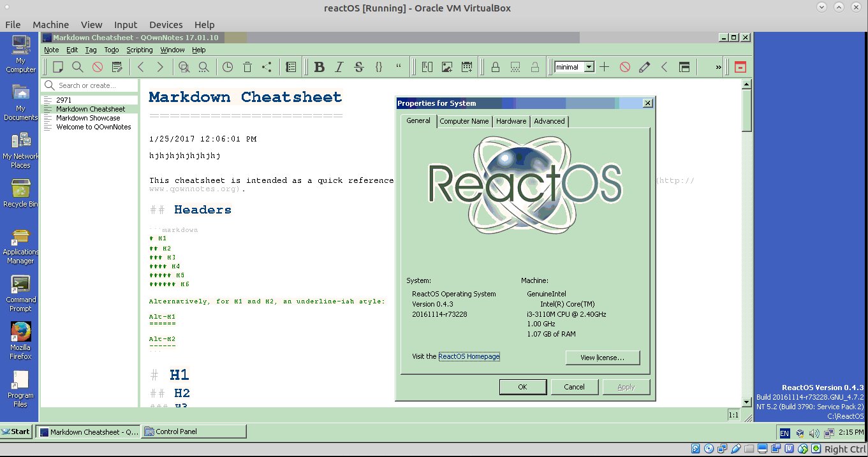Open the Tag menu
This screenshot has height=457, width=868.
point(91,50)
